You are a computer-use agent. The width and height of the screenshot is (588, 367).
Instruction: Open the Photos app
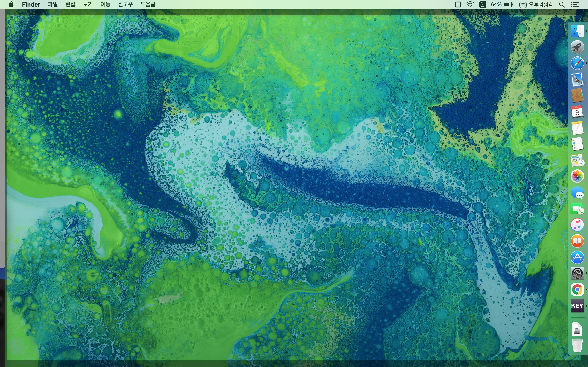tap(577, 176)
